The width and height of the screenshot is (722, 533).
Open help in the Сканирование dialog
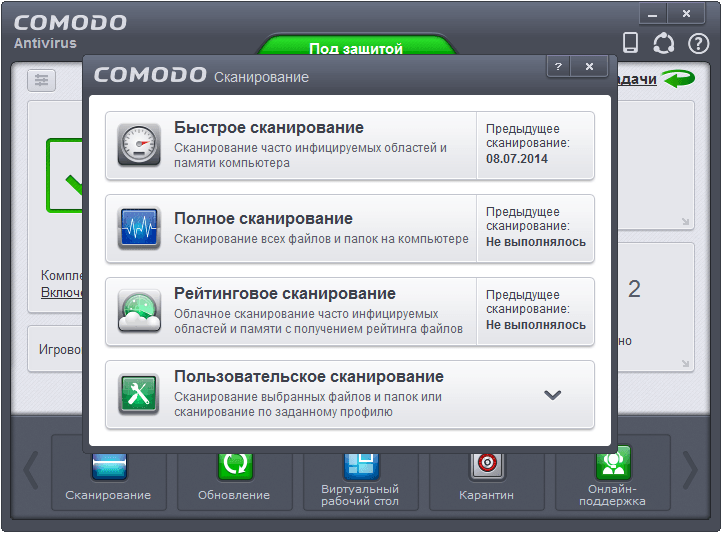coord(559,67)
